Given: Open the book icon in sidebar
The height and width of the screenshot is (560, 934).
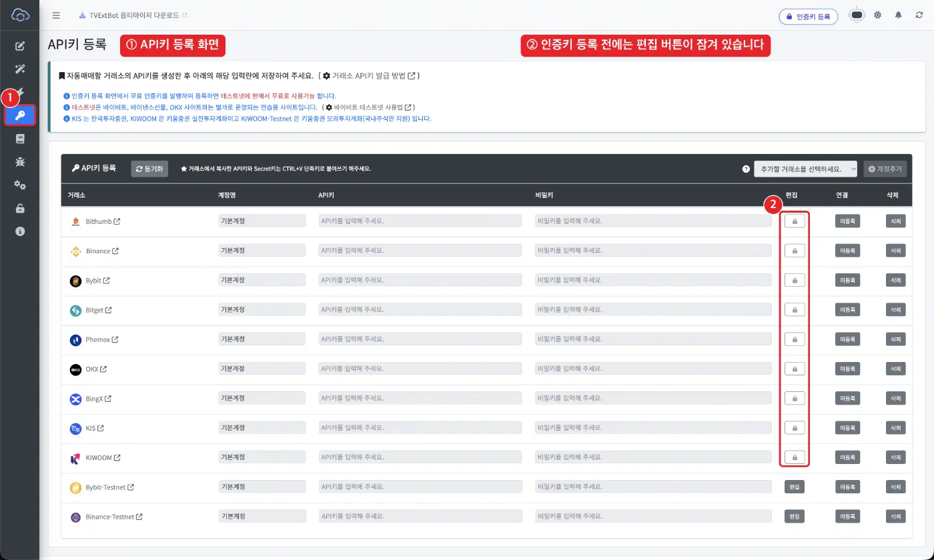Looking at the screenshot, I should coord(20,139).
